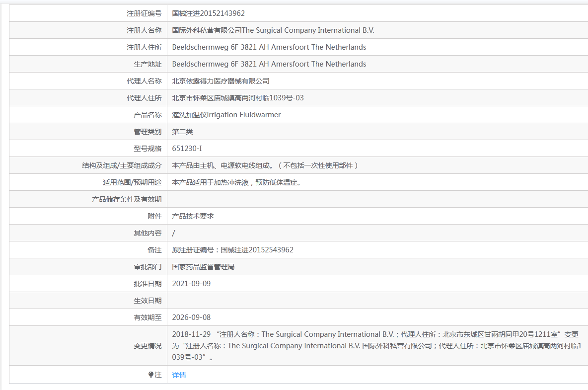Click the 代理人名称 label
Viewport: 588px width, 390px height.
[x=144, y=81]
